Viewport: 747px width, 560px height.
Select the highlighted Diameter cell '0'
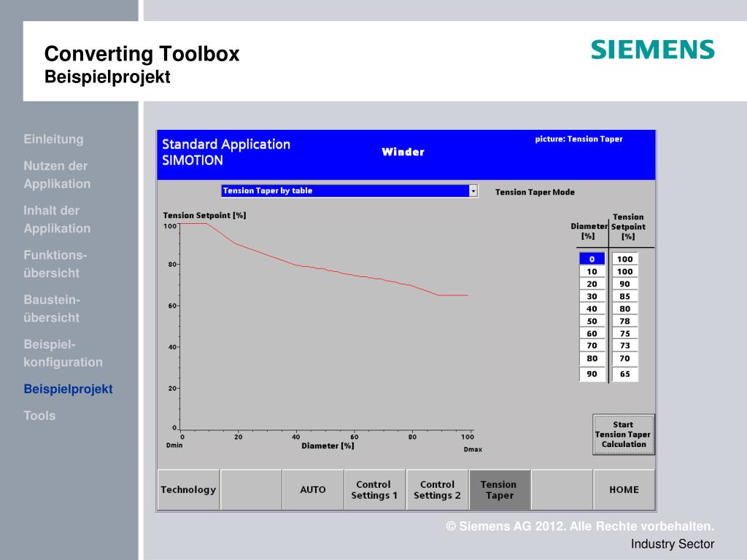pyautogui.click(x=592, y=259)
